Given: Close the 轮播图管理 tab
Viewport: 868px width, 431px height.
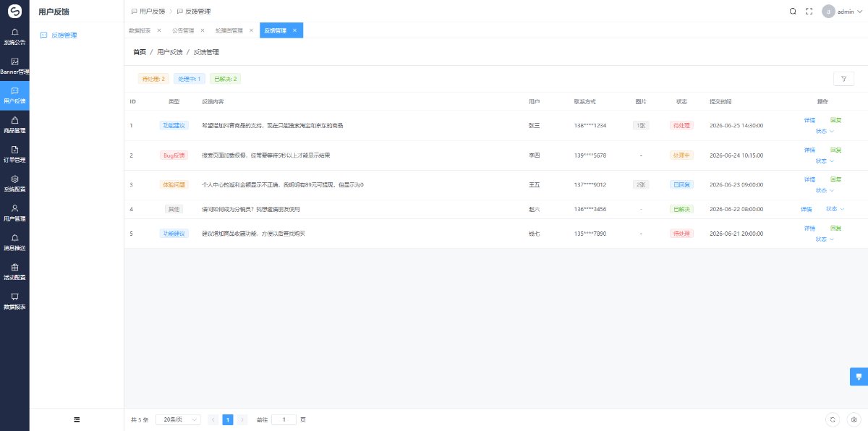Looking at the screenshot, I should click(251, 30).
